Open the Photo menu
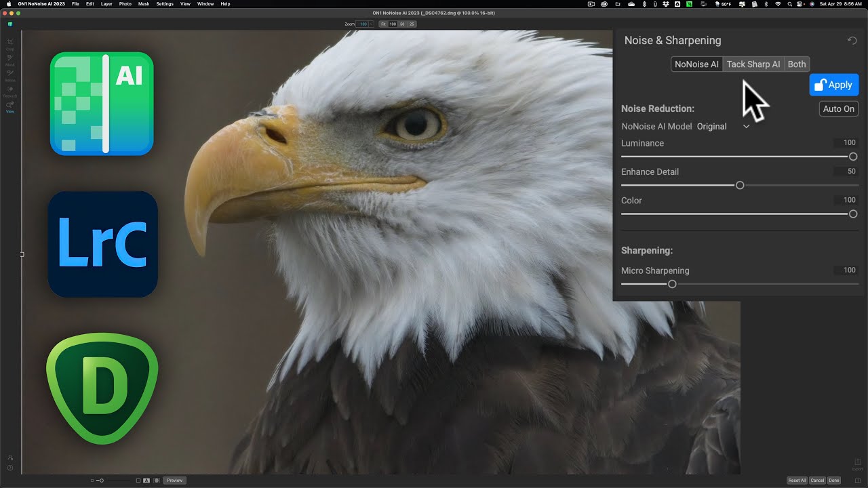 click(125, 4)
